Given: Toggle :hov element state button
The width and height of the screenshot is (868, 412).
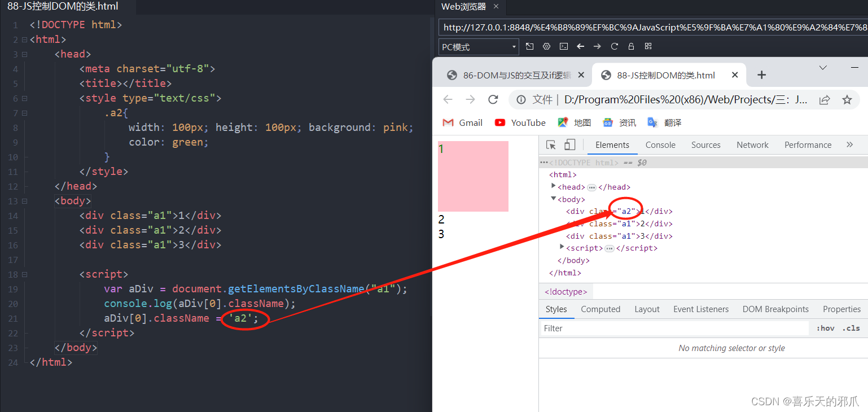Looking at the screenshot, I should tap(825, 328).
